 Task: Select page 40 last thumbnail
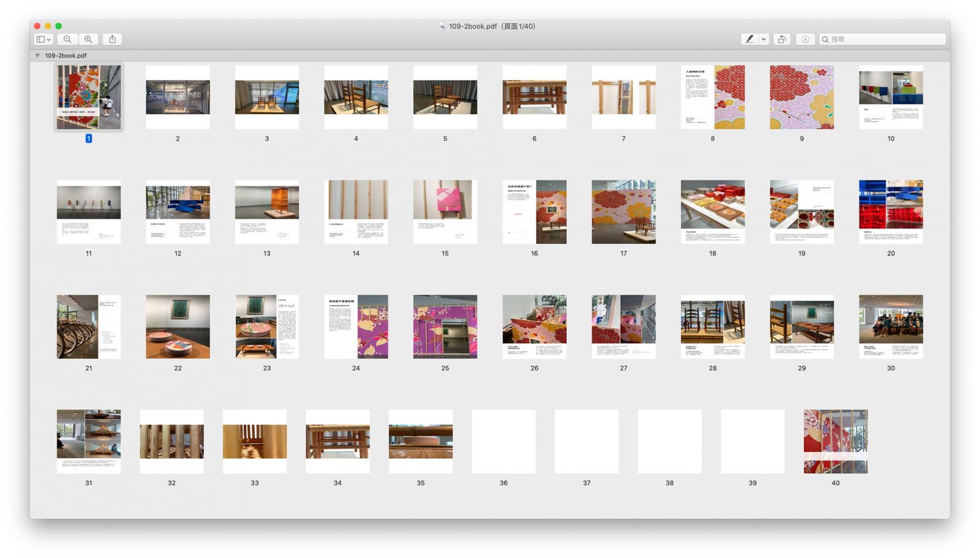tap(835, 441)
